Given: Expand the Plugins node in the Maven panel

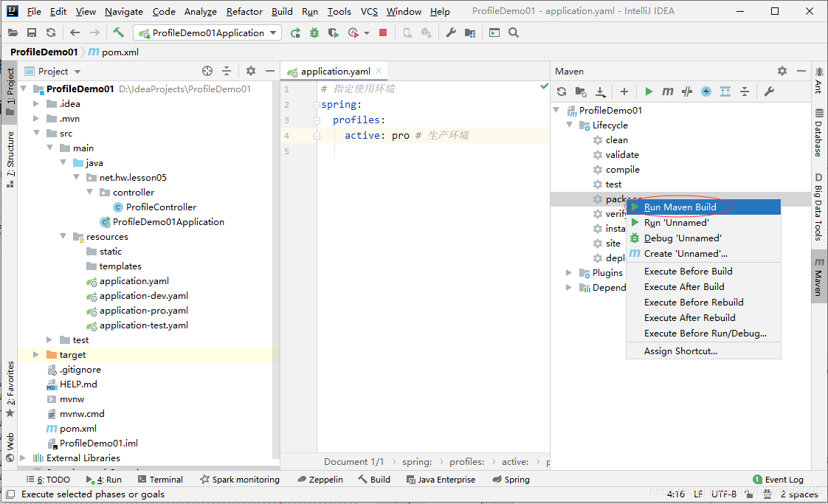Looking at the screenshot, I should pos(569,272).
